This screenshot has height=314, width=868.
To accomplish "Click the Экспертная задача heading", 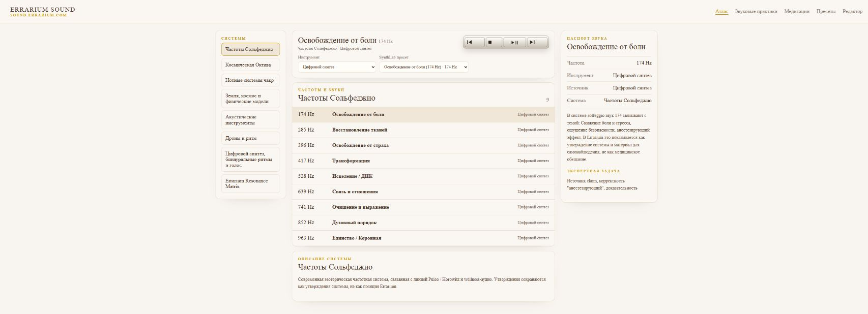I will (x=593, y=171).
